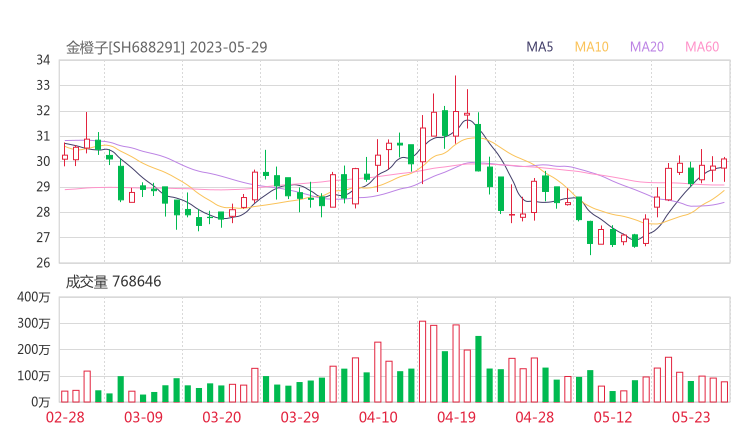Image resolution: width=740 pixels, height=440 pixels.
Task: Click the 100万 volume axis label
Action: (x=34, y=376)
